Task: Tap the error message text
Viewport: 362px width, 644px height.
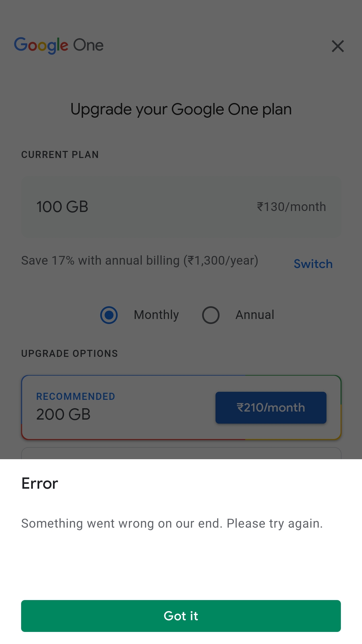Action: tap(172, 524)
